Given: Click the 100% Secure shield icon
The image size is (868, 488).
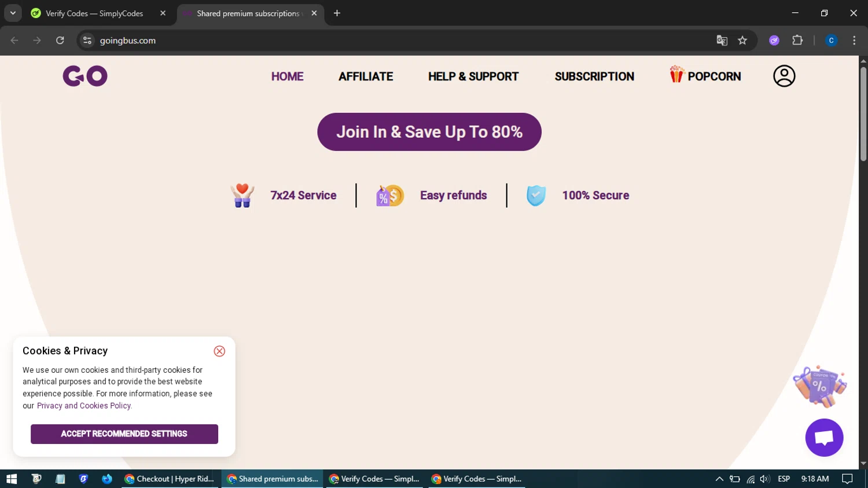Looking at the screenshot, I should tap(536, 196).
